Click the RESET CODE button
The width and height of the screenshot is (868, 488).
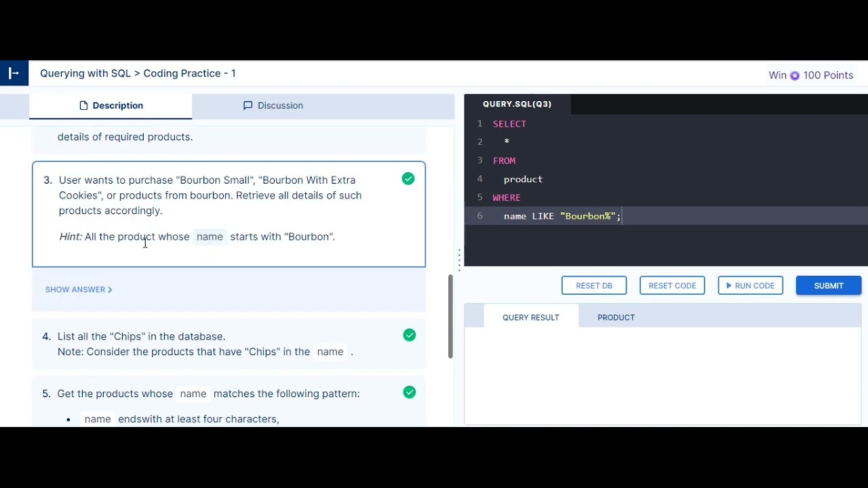pyautogui.click(x=672, y=285)
